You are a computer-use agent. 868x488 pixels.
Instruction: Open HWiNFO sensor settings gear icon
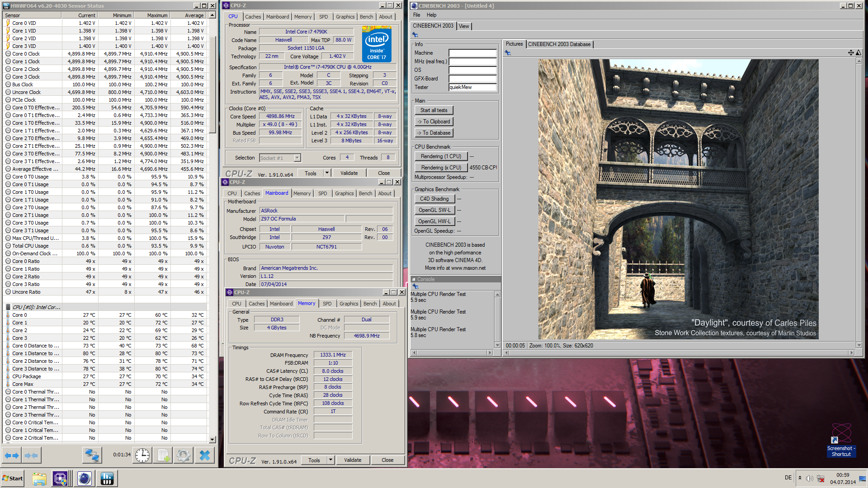[184, 455]
